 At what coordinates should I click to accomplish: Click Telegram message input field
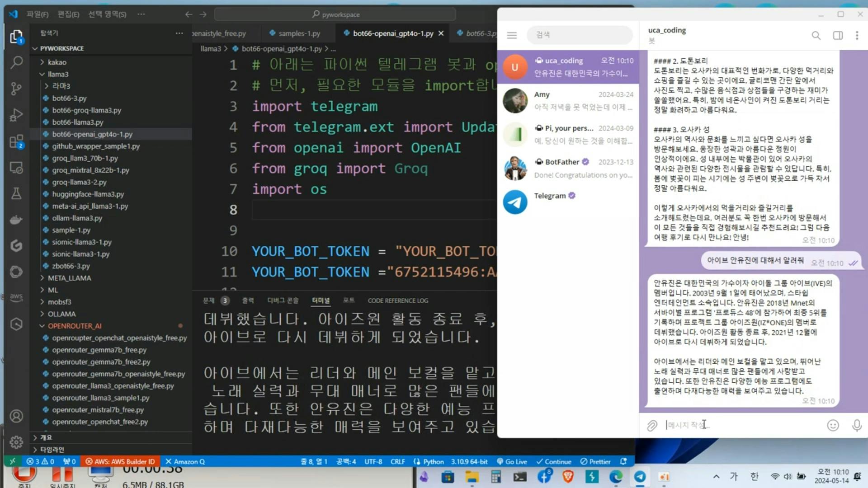[x=741, y=425]
